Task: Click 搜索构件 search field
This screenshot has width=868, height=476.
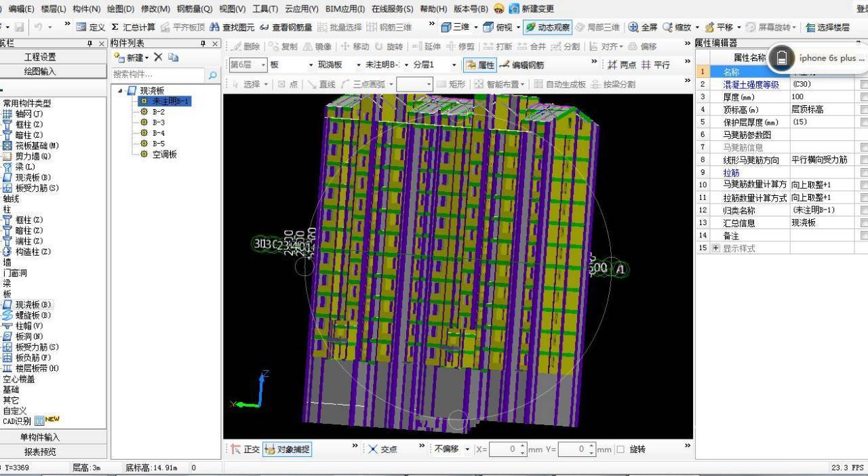Action: (x=159, y=75)
